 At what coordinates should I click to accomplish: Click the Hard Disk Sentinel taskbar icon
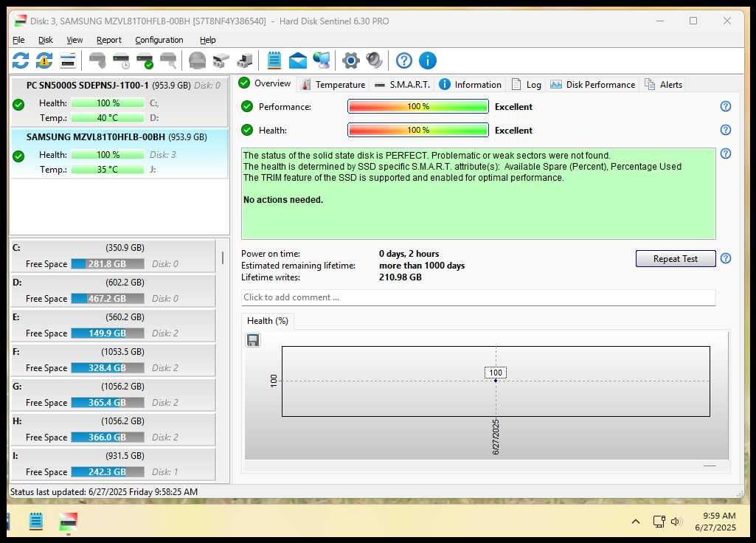pyautogui.click(x=68, y=522)
